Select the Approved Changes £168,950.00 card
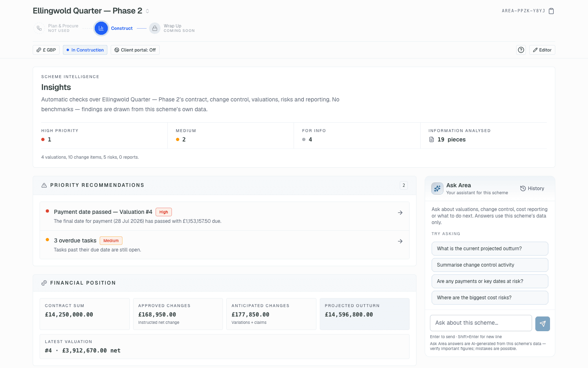Viewport: 588px width, 368px height. click(x=178, y=314)
